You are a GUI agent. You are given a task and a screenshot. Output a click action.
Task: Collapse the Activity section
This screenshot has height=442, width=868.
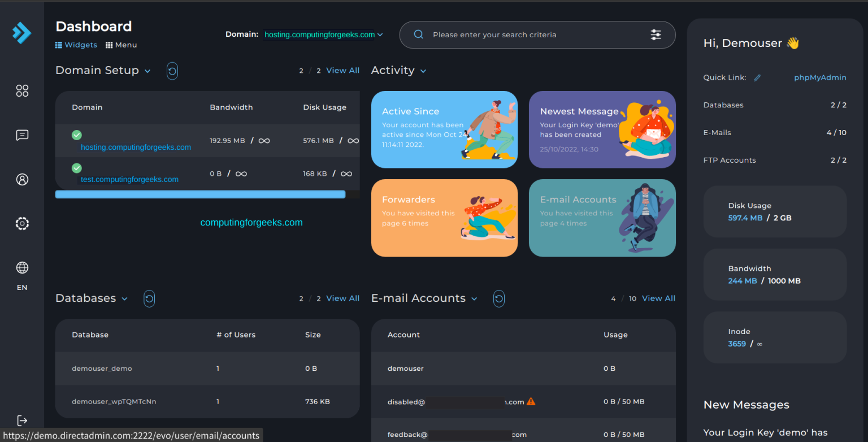pos(423,70)
